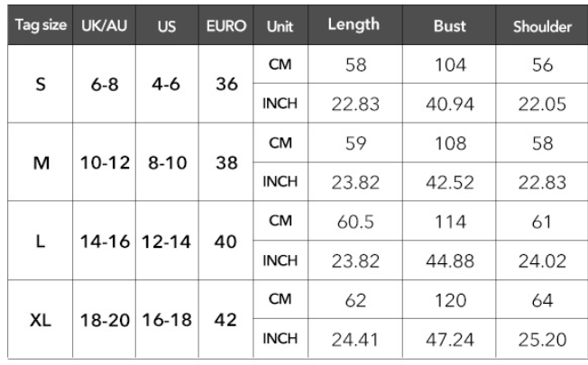
Task: Select the Shoulder column header
Action: click(542, 25)
